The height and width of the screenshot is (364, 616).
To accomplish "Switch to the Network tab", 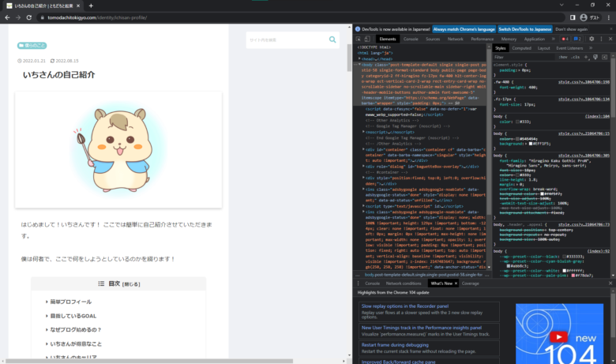I will pyautogui.click(x=455, y=39).
